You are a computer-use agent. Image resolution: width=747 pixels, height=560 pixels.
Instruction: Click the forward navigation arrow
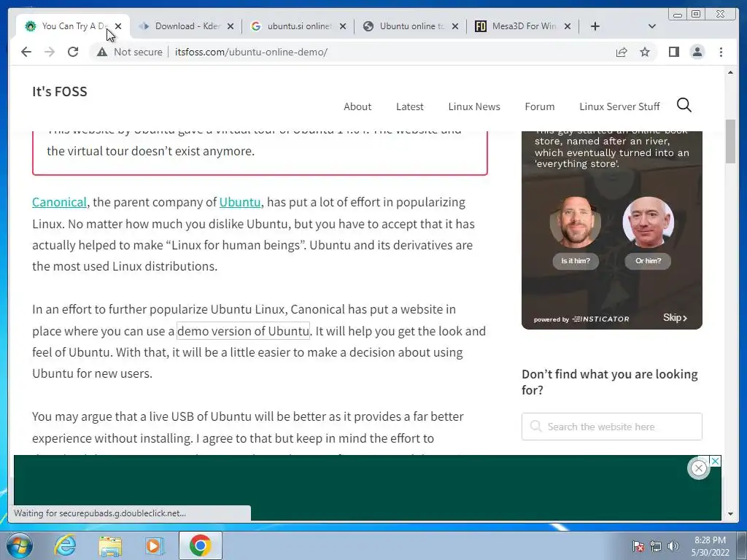50,52
